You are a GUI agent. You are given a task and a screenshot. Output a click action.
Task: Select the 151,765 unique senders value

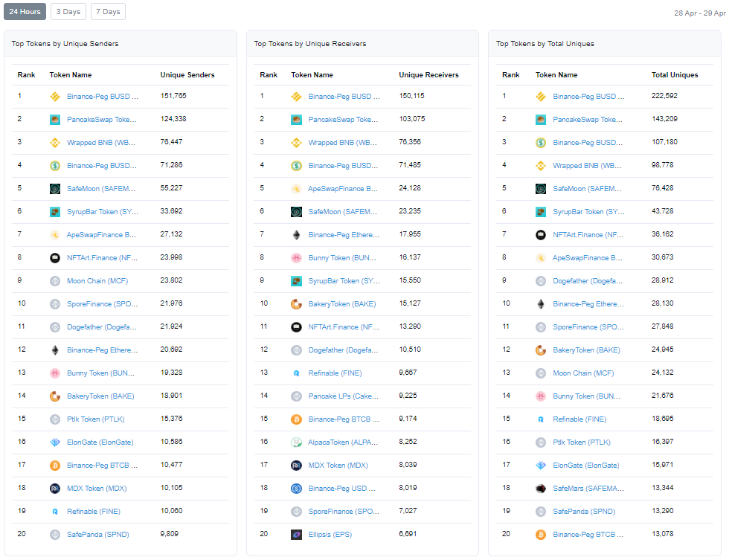[x=173, y=96]
